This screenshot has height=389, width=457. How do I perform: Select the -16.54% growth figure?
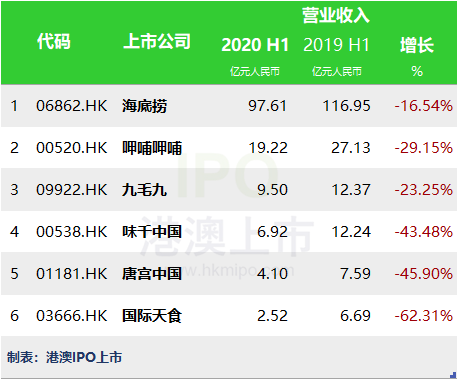[x=424, y=106]
